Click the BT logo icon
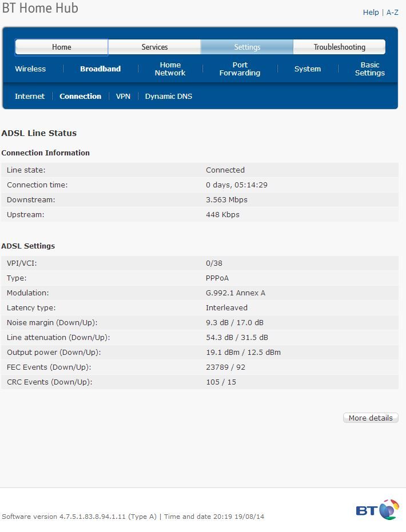This screenshot has width=406, height=532. coord(377,510)
